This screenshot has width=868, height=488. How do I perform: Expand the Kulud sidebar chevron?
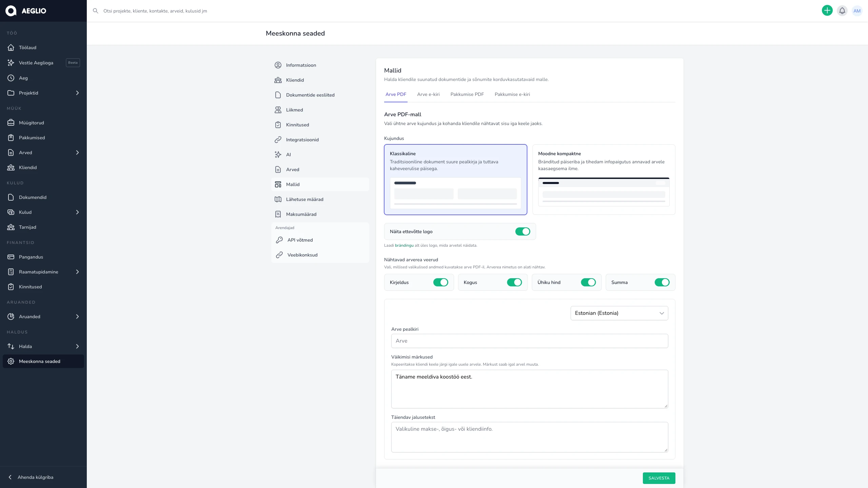(77, 212)
